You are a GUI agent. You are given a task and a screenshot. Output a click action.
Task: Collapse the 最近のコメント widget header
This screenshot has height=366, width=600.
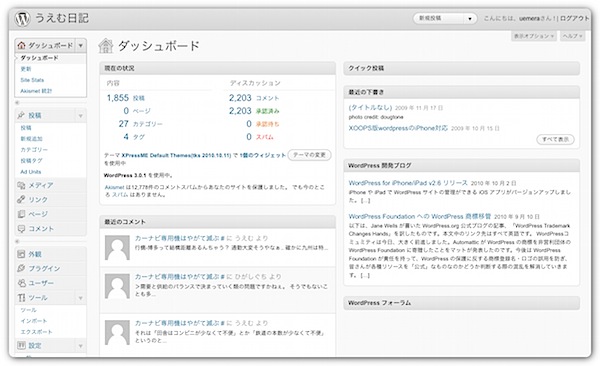[218, 222]
